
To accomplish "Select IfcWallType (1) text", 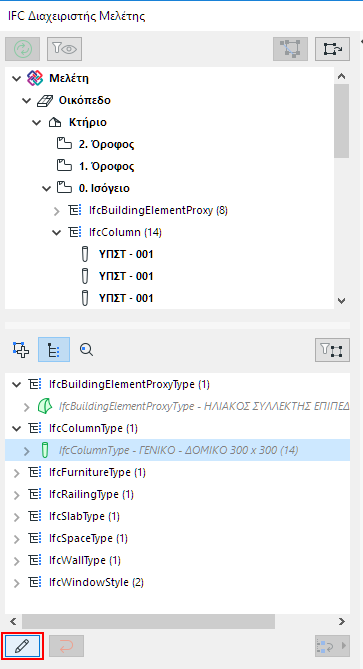I will tap(85, 560).
